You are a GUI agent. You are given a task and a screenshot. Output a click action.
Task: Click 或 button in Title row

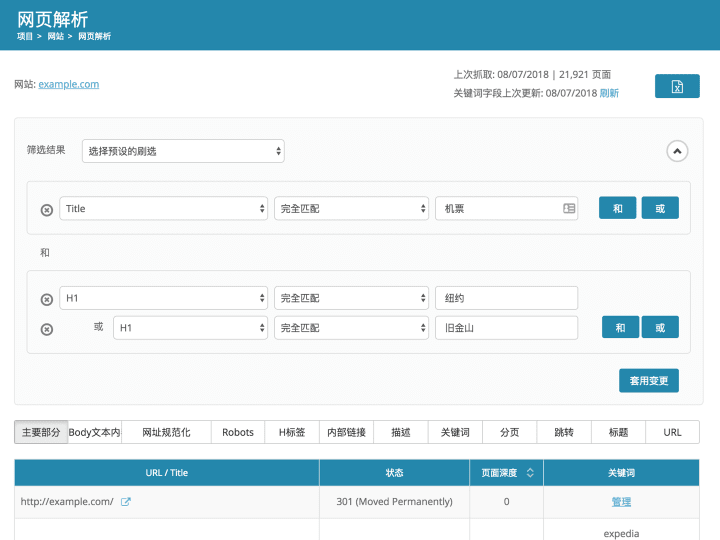(660, 208)
